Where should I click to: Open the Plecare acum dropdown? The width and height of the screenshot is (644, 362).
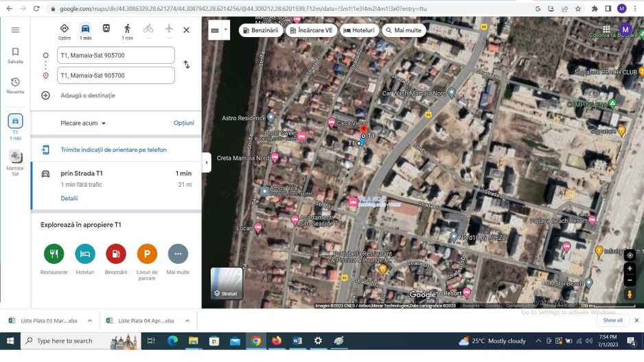click(83, 123)
